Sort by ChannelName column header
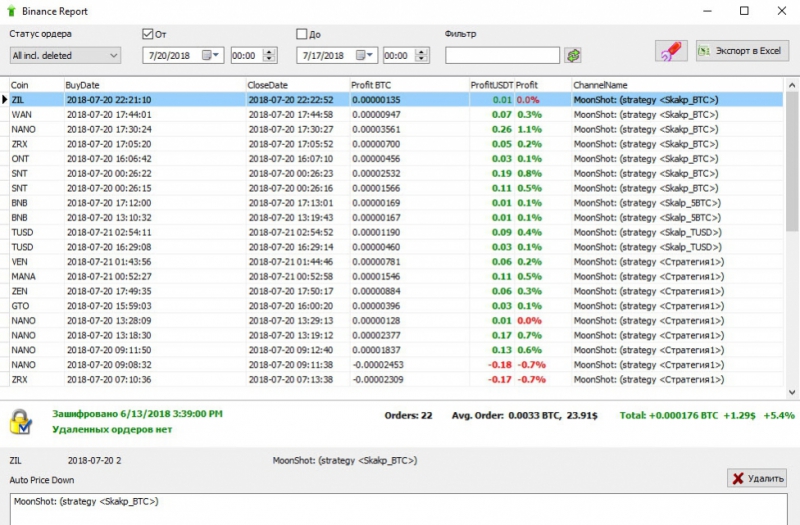The height and width of the screenshot is (525, 800). pos(677,85)
